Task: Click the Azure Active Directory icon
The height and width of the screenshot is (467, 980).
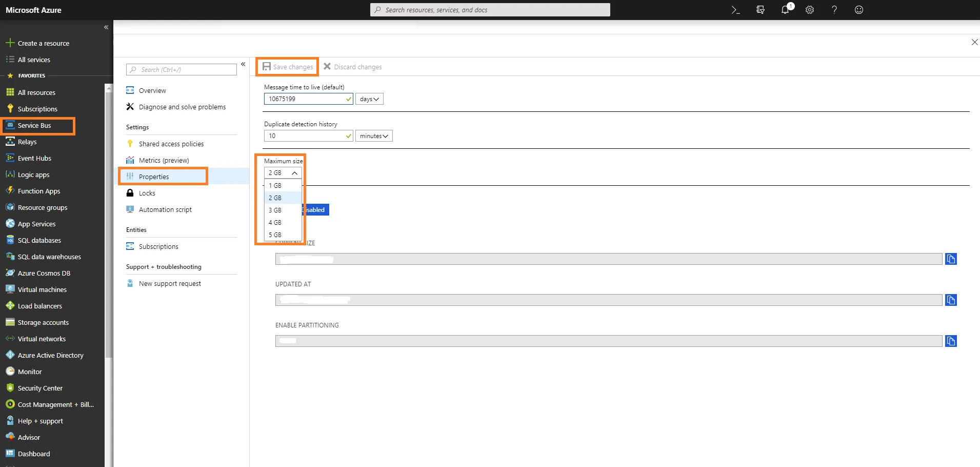Action: click(x=10, y=355)
